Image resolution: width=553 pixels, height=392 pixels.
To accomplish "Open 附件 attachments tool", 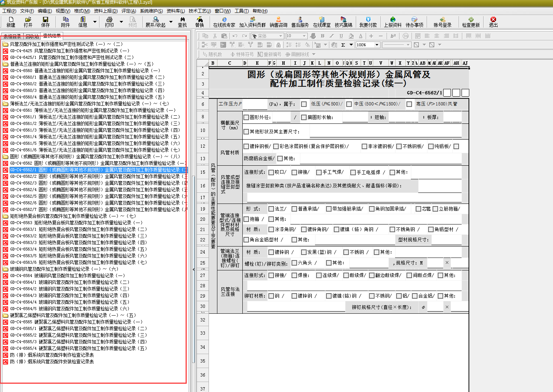I will coord(66,22).
